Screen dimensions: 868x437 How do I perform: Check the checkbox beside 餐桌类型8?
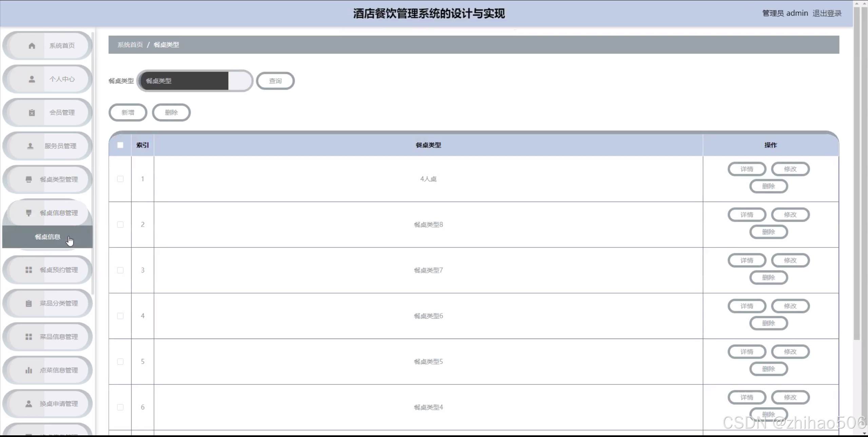pyautogui.click(x=120, y=224)
